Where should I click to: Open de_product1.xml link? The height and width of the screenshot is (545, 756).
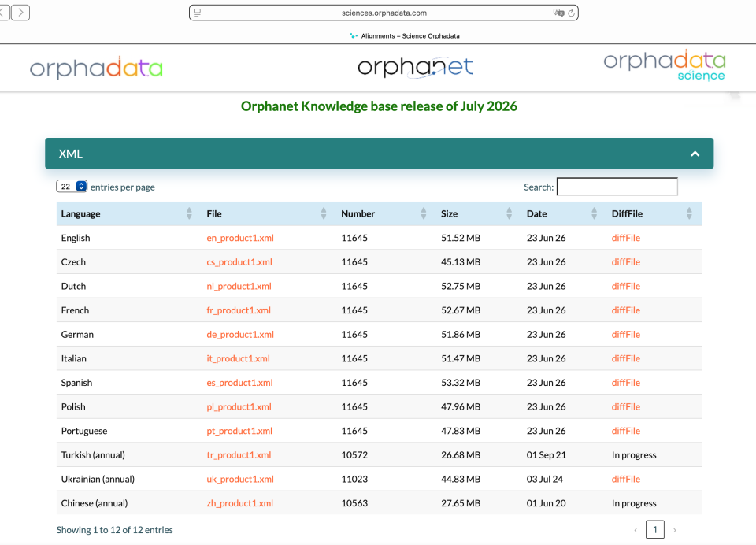[240, 334]
